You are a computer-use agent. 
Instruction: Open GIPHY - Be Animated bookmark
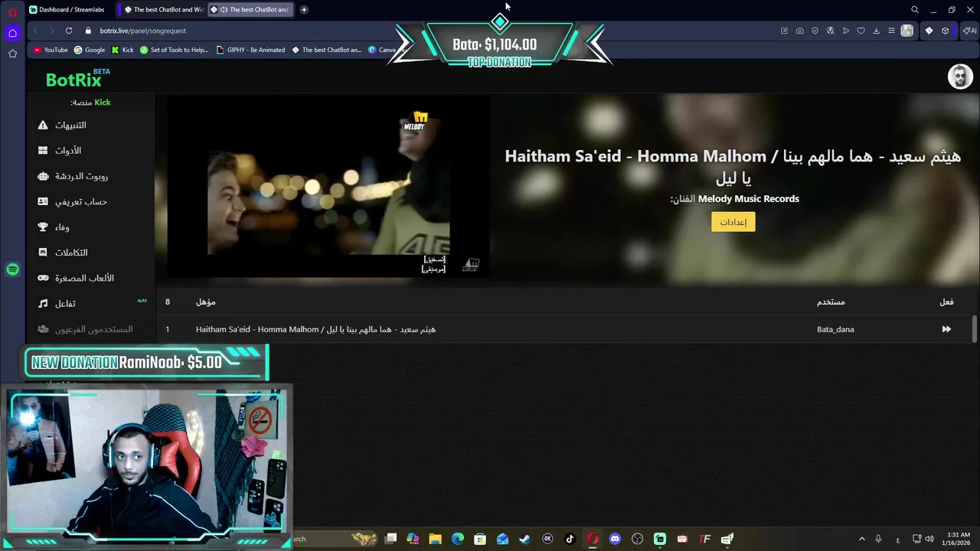(251, 50)
